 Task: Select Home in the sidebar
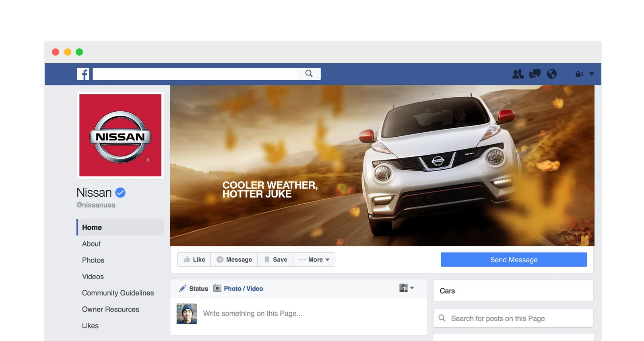(x=120, y=227)
